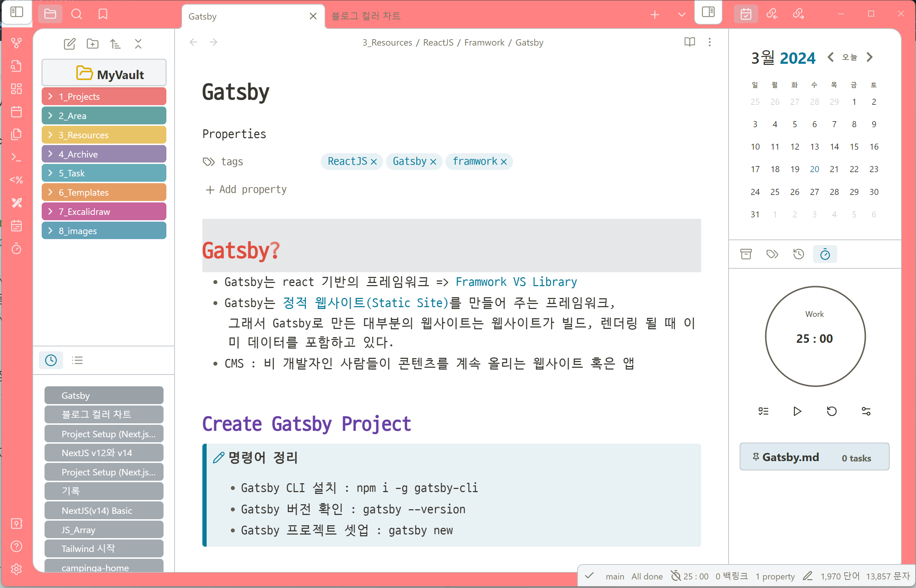Screen dimensions: 916x588
Task: Click the templater <% ribbon icon
Action: pos(16,180)
